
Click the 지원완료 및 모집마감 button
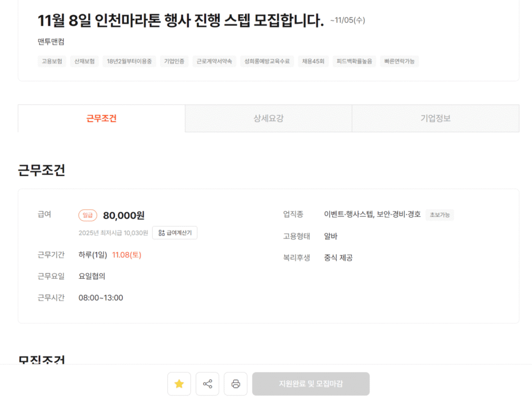311,384
